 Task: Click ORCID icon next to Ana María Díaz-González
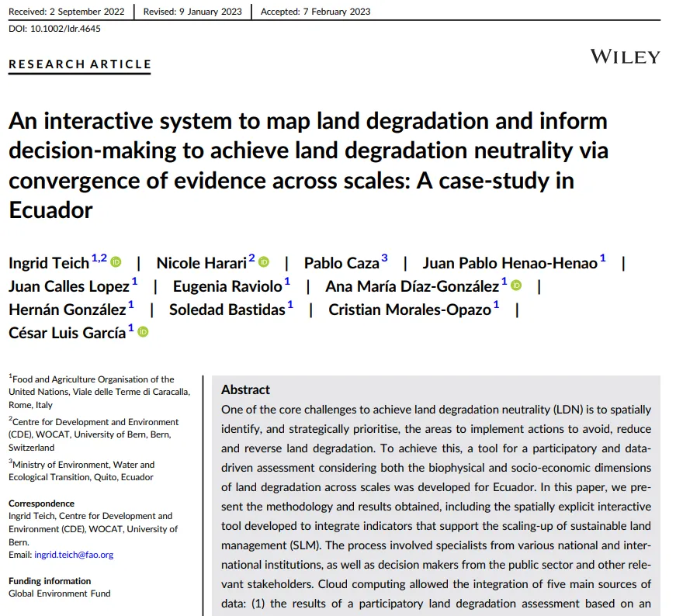(x=517, y=286)
